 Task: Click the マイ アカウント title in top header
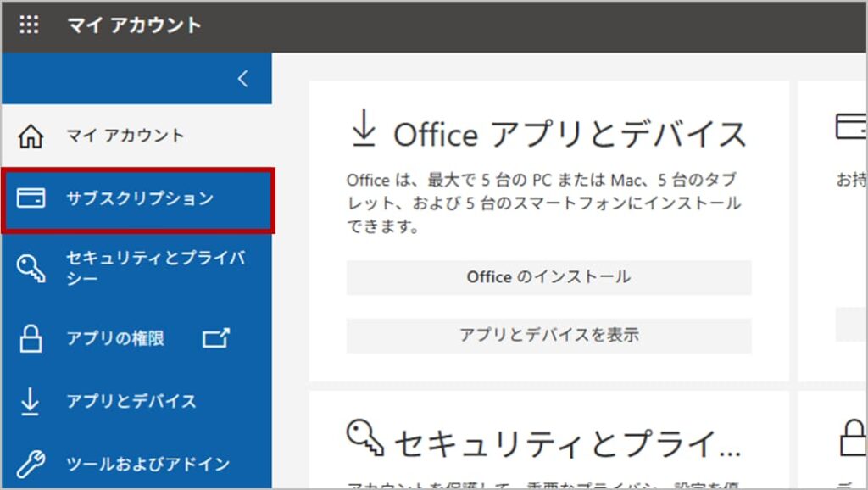pos(134,25)
